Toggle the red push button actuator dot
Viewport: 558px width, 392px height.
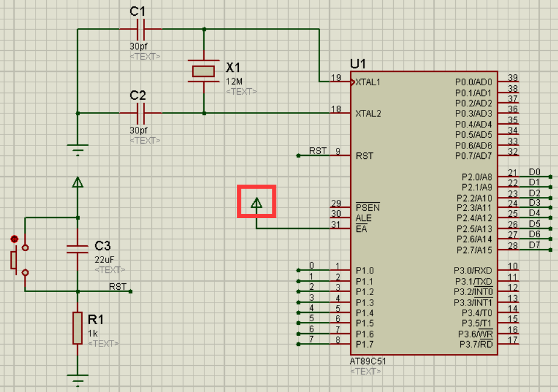point(14,239)
